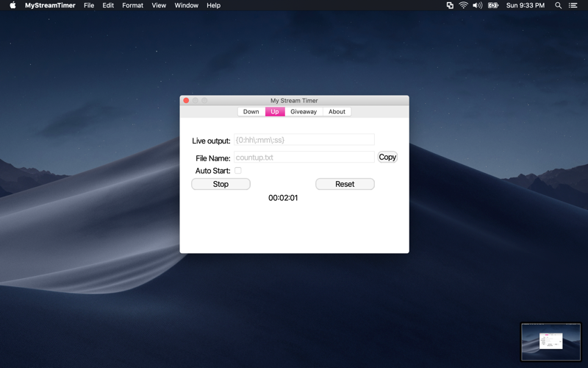The height and width of the screenshot is (368, 588).
Task: Click the File Name text field
Action: click(304, 158)
